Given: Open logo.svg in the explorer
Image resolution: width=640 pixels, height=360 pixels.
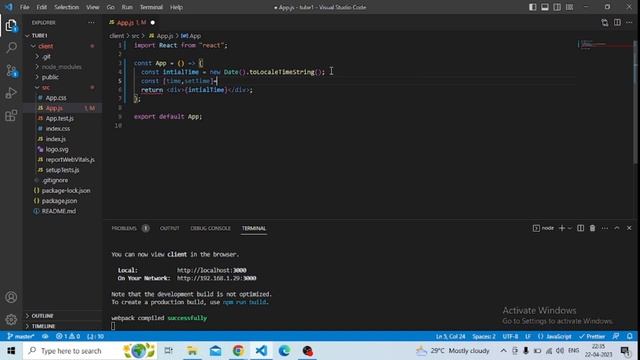Looking at the screenshot, I should point(57,149).
